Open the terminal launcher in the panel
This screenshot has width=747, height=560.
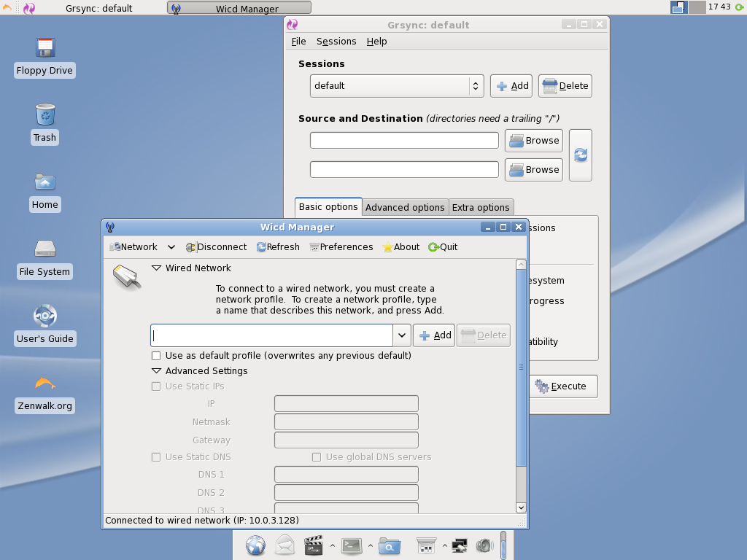tap(352, 545)
